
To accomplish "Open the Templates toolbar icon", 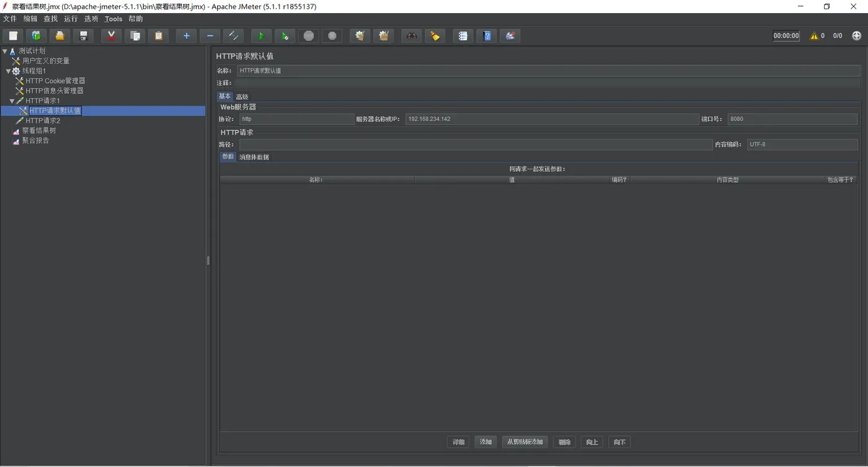I will click(x=36, y=36).
